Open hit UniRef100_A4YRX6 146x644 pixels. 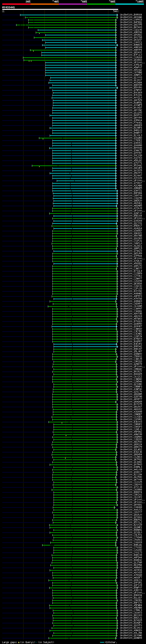pos(131,570)
